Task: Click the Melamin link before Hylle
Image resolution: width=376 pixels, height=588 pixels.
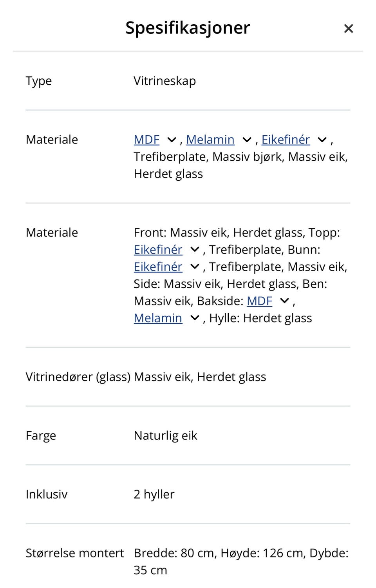Action: click(x=158, y=318)
